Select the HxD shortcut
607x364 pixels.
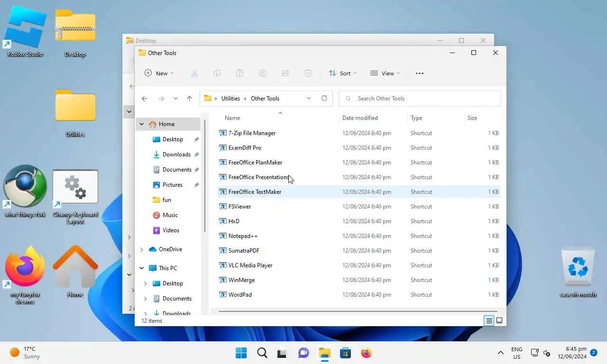[x=359, y=221]
